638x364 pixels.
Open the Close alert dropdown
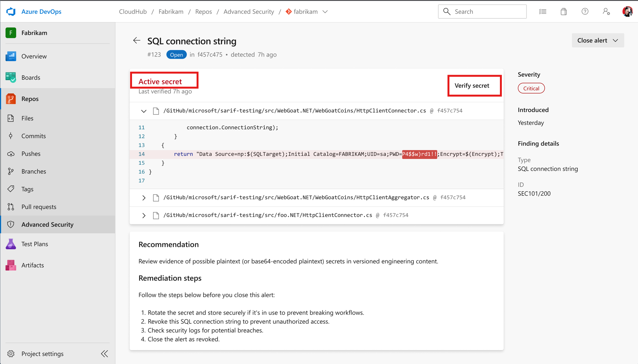click(x=598, y=40)
